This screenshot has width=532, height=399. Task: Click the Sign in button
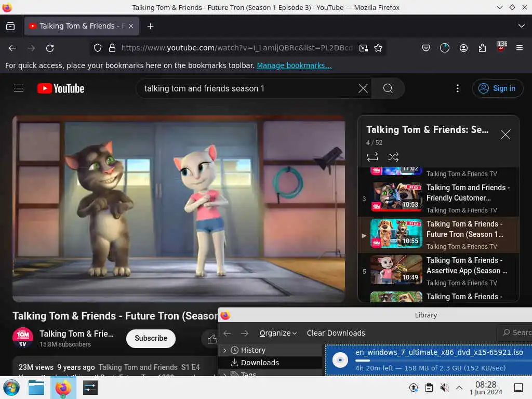click(497, 88)
